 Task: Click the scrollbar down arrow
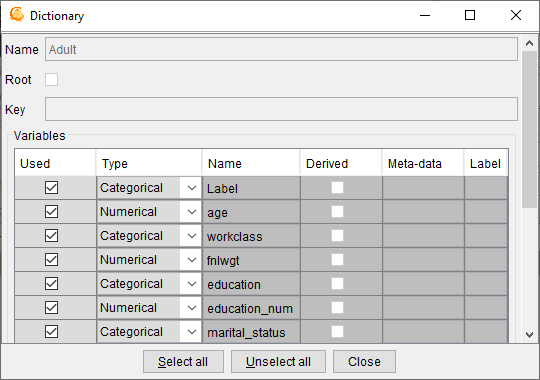click(x=529, y=334)
